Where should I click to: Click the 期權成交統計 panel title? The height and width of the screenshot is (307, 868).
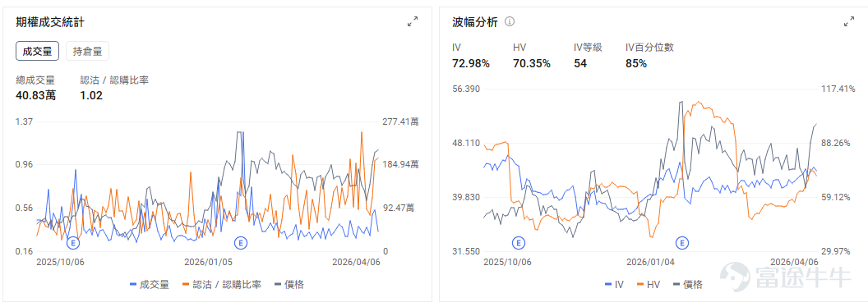(x=50, y=22)
